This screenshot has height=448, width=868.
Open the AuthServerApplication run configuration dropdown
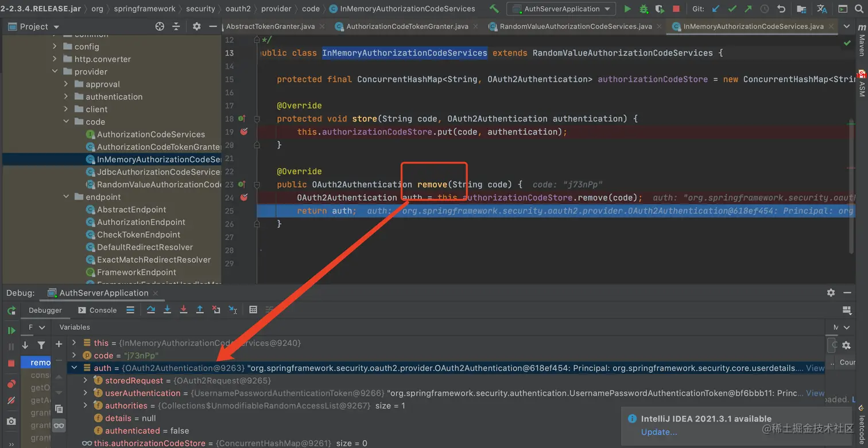pos(561,9)
